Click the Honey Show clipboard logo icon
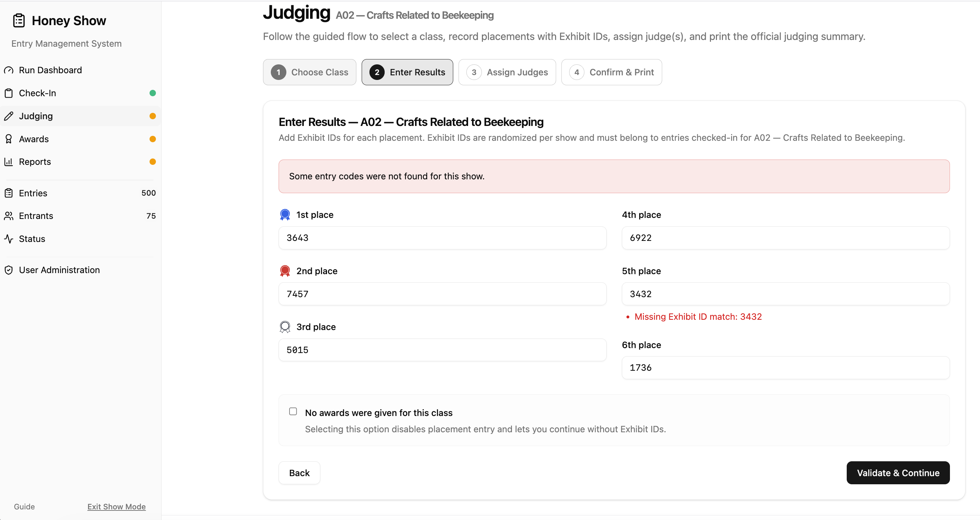 [x=19, y=21]
